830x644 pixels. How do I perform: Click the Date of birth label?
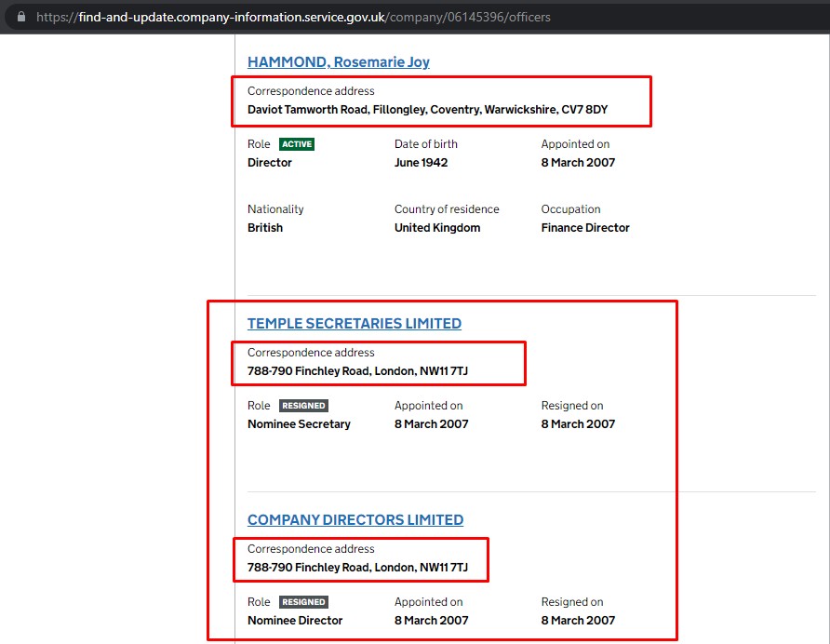point(425,144)
